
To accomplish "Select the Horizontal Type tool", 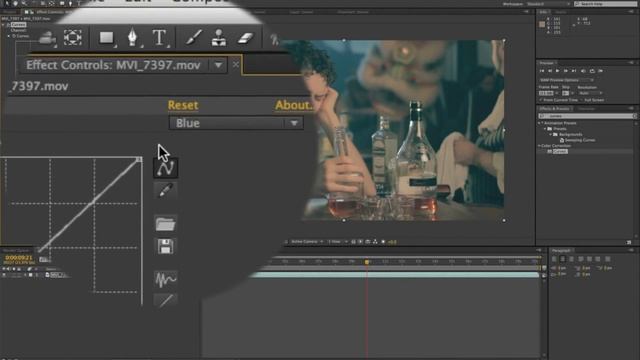I will [x=160, y=38].
